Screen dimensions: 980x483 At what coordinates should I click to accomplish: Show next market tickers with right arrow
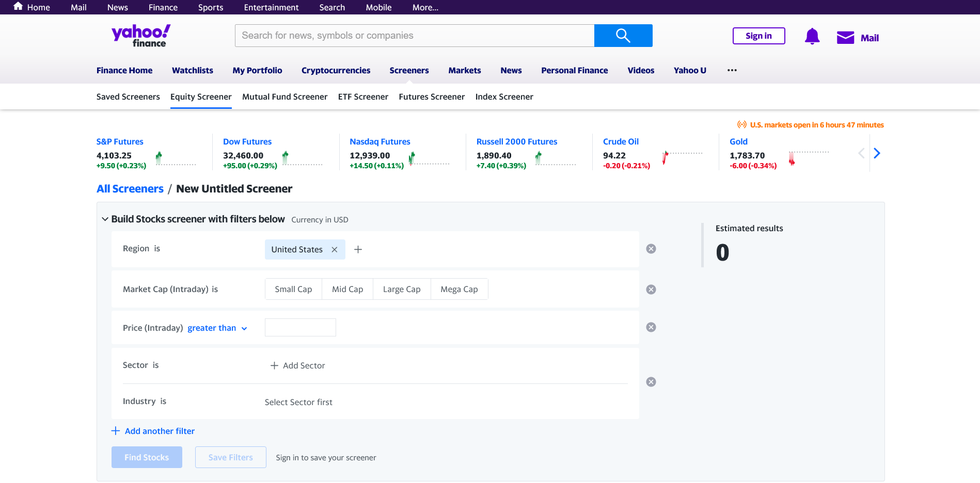point(877,153)
